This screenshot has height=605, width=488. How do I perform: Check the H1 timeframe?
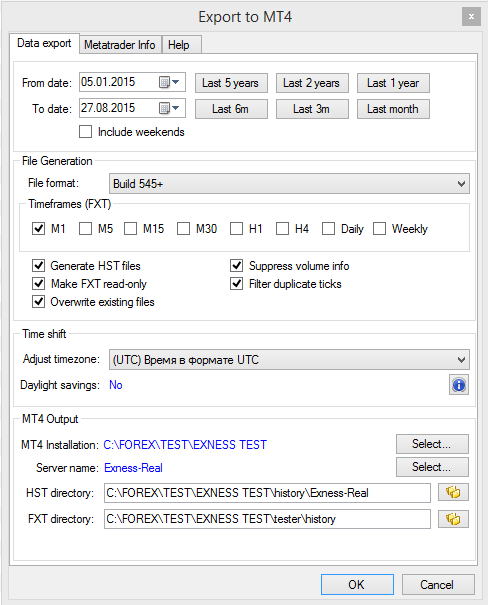(x=236, y=228)
